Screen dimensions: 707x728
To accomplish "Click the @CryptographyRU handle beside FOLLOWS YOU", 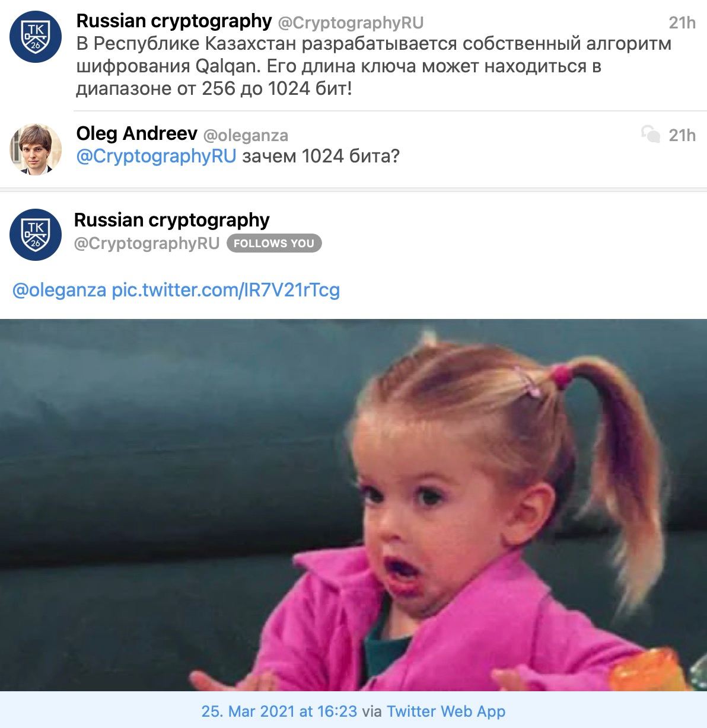I will [147, 244].
